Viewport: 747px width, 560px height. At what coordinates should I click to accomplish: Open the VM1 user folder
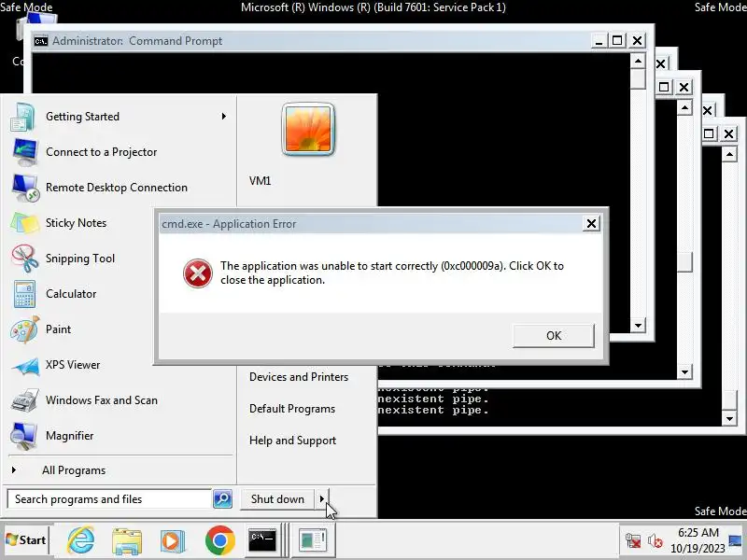coord(261,181)
